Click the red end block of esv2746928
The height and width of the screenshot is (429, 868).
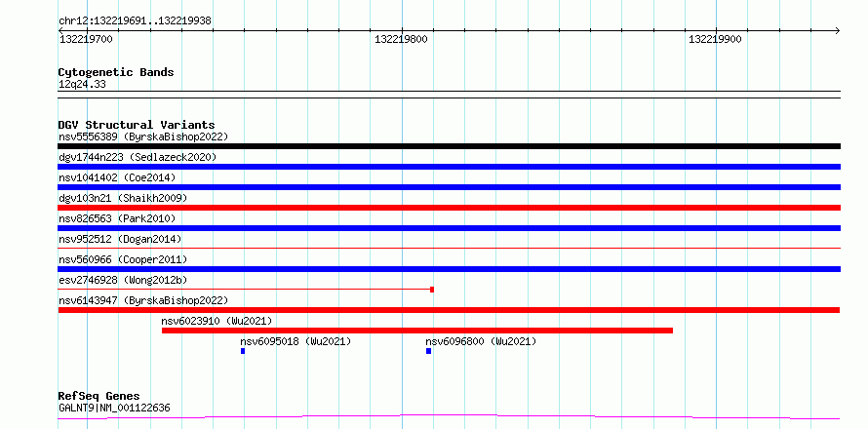(x=432, y=290)
